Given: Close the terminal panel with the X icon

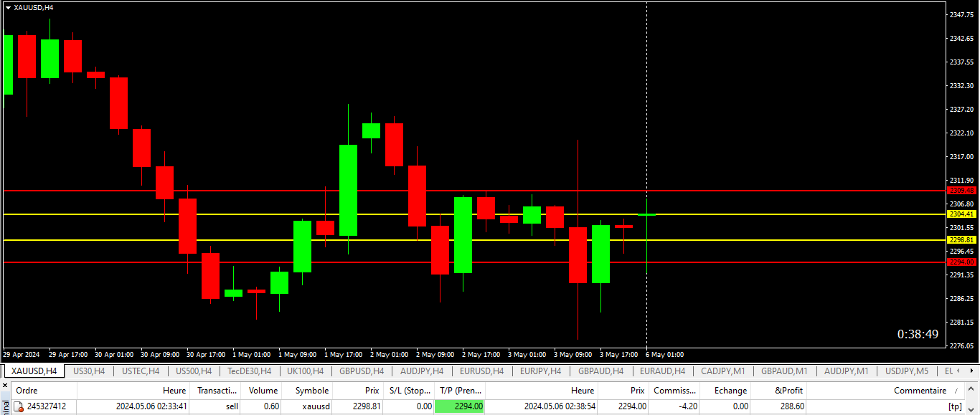Looking at the screenshot, I should [6, 386].
